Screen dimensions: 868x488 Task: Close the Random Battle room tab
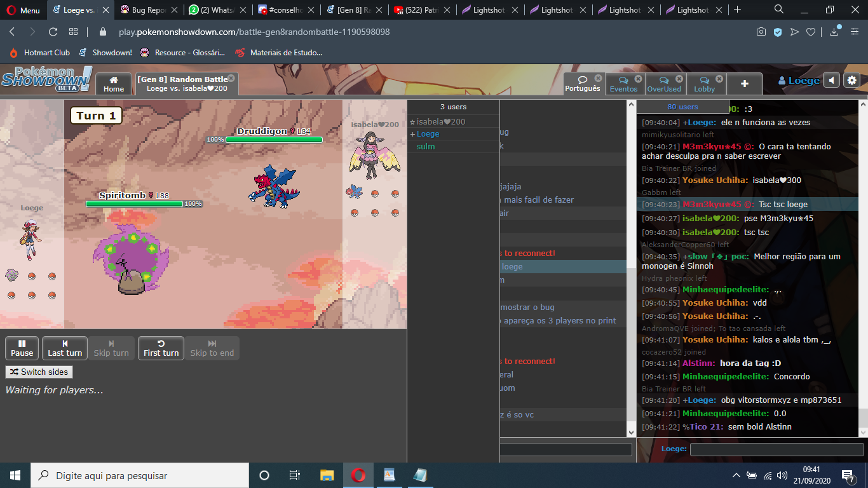231,78
